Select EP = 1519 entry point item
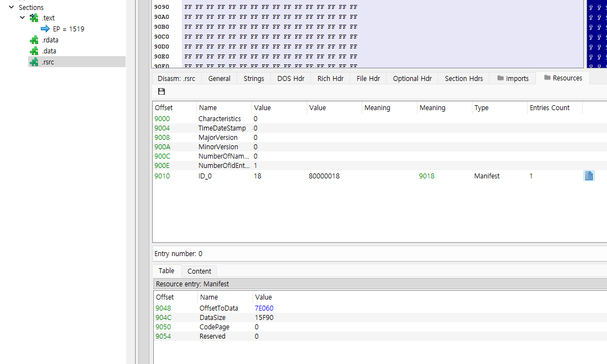 point(68,29)
